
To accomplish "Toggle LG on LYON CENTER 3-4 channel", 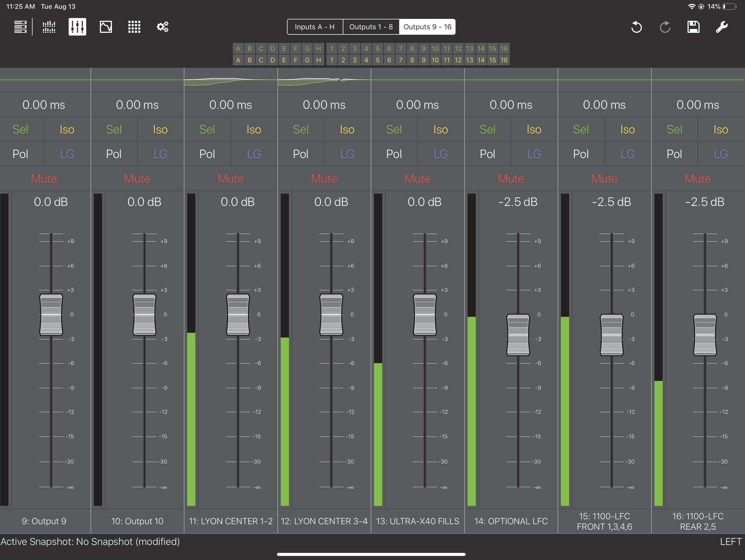I will point(347,154).
